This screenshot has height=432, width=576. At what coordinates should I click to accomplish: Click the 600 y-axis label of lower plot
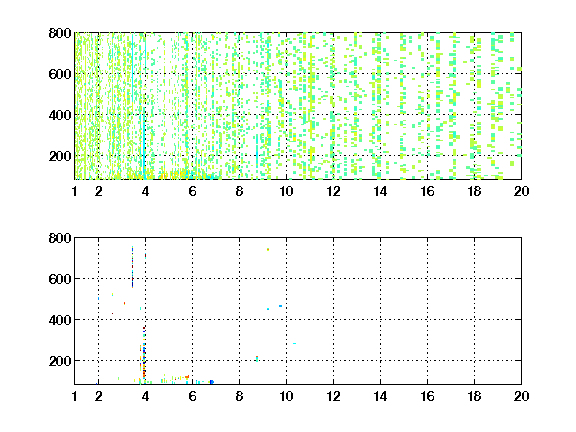pos(60,279)
